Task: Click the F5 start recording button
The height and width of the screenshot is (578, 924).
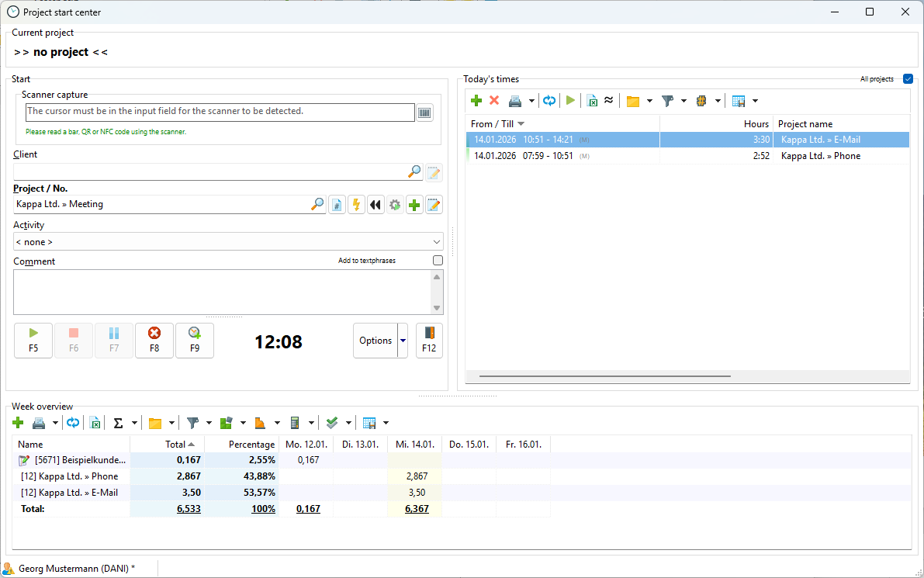Action: tap(33, 340)
